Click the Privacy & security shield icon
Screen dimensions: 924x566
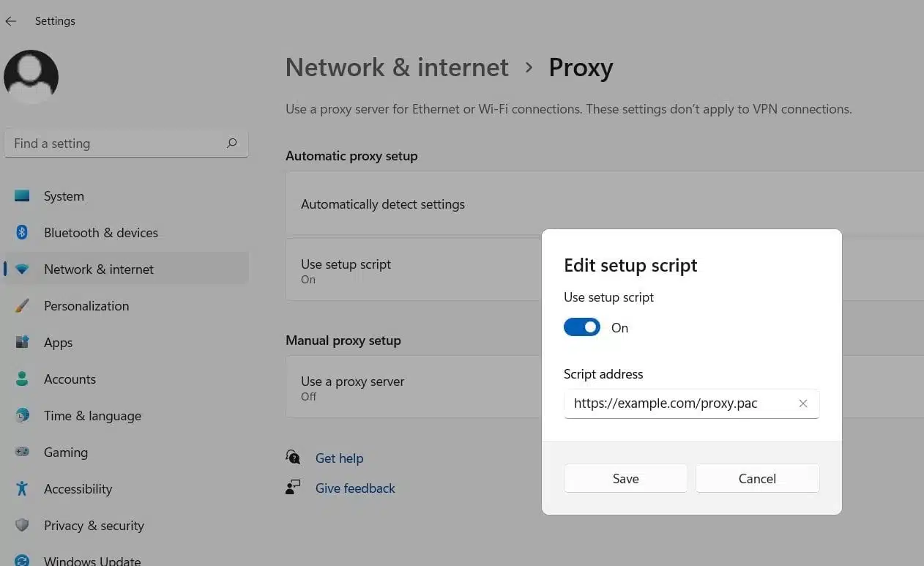22,526
